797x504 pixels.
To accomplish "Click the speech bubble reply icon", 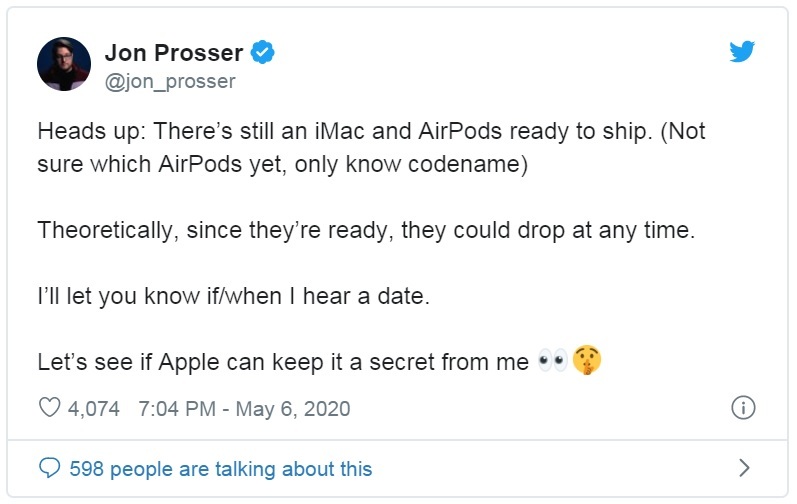I will pyautogui.click(x=49, y=468).
